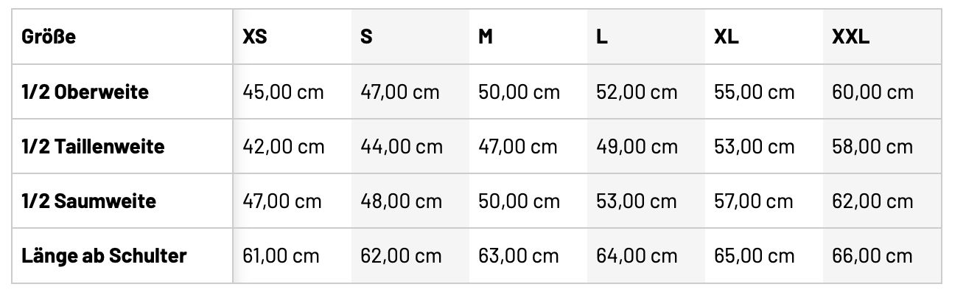980x301 pixels.
Task: Select the XS size column header
Action: coord(255,37)
